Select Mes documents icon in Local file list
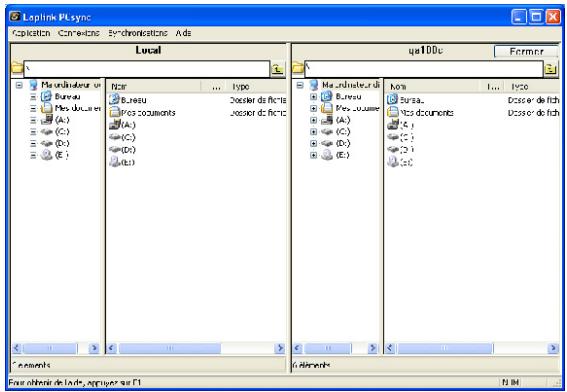Screen dimensions: 567x392 point(114,112)
